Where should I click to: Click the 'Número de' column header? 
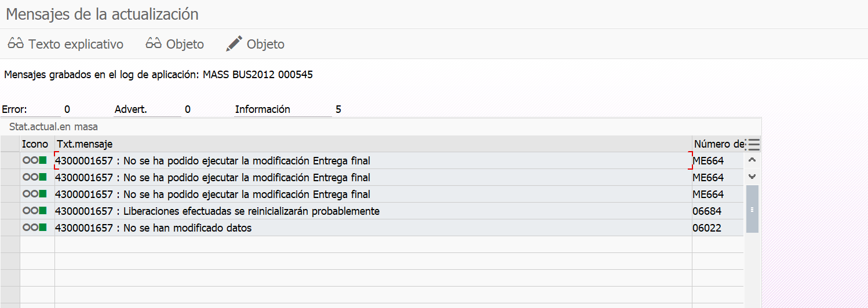(x=718, y=144)
